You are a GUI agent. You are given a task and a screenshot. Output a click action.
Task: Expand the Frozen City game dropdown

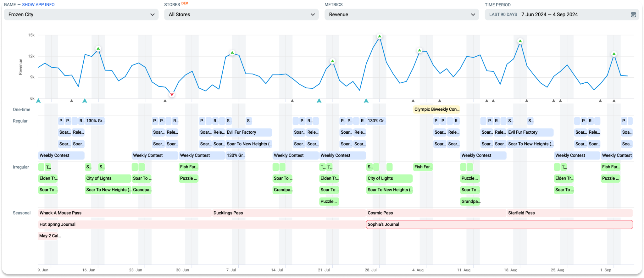pos(81,14)
